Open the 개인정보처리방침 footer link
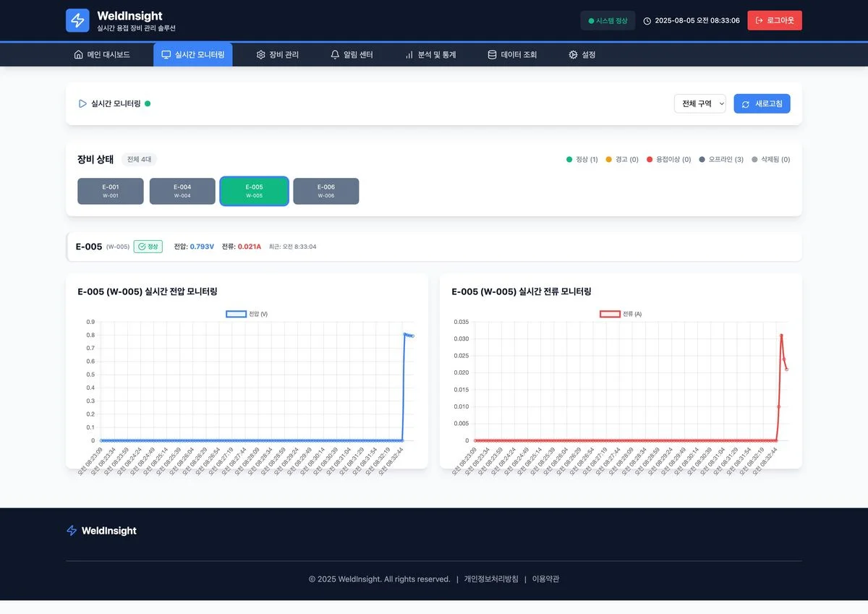 [x=491, y=579]
